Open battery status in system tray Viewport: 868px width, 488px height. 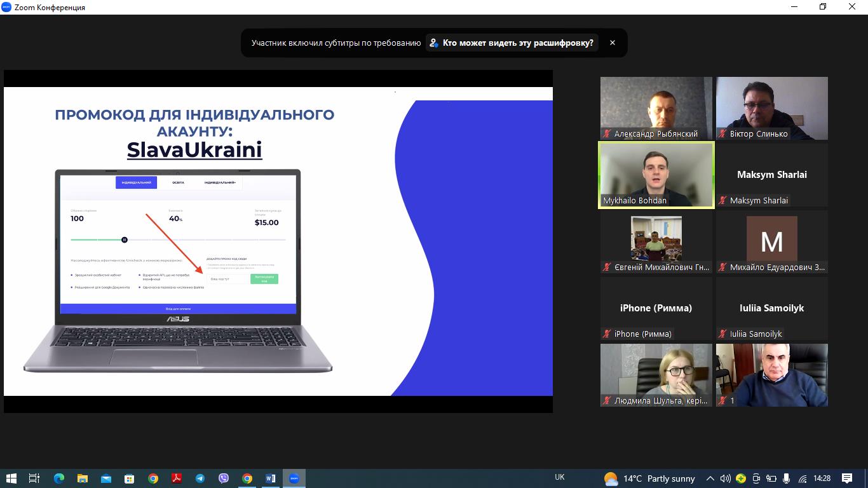click(x=771, y=478)
